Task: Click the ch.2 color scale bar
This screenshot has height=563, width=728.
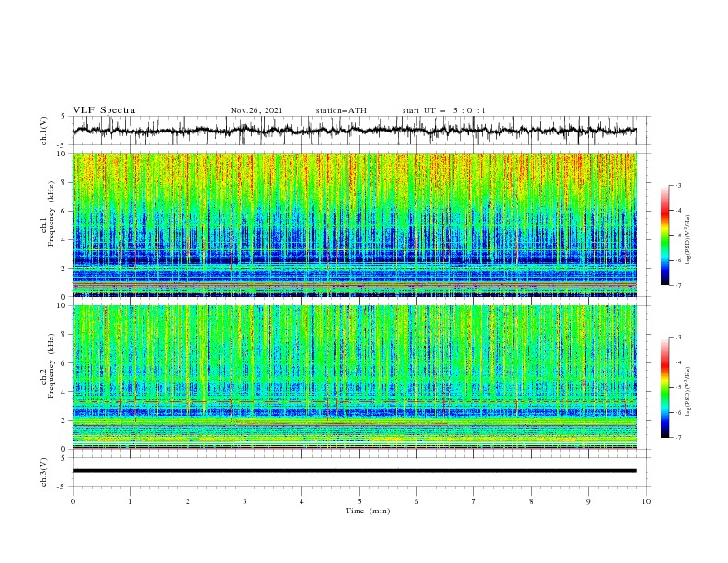Action: [665, 387]
